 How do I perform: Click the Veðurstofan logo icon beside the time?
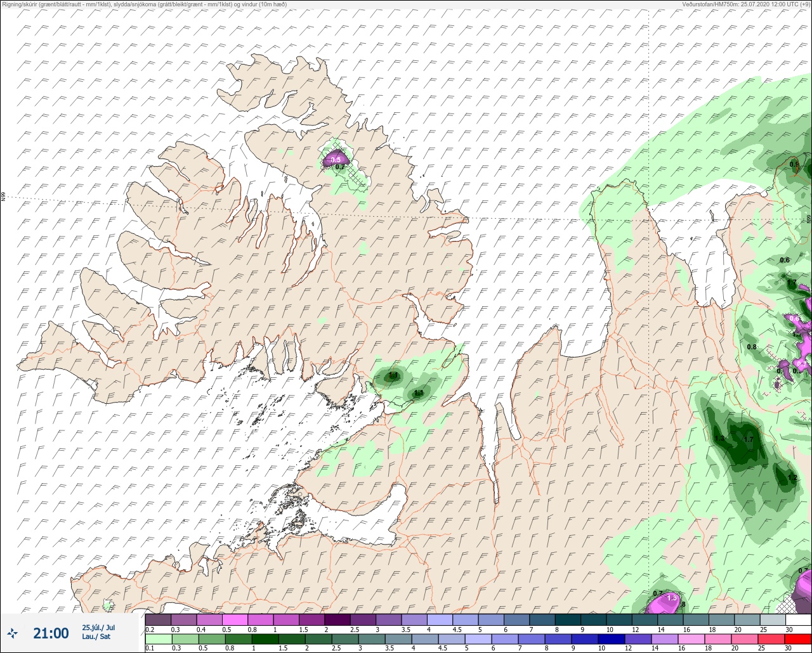pos(13,633)
